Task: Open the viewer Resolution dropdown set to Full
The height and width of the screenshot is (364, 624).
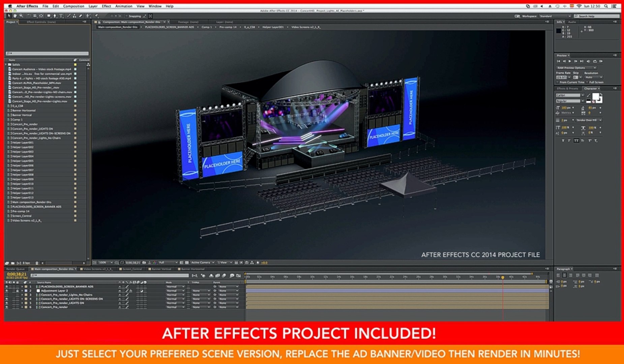Action: [168, 263]
